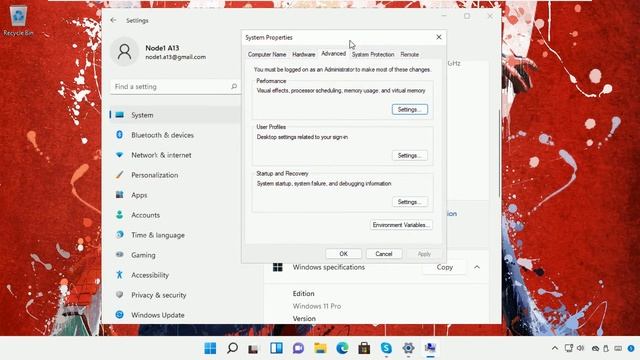
Task: Switch to Settings app in the taskbar
Action: coord(408,348)
